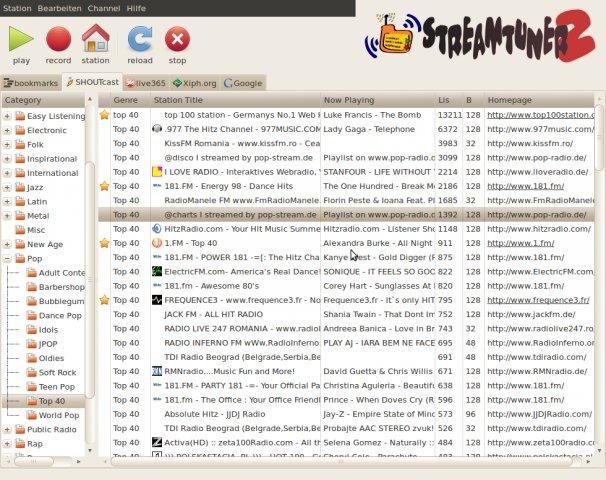
Task: Open the station homepage house icon
Action: (95, 40)
